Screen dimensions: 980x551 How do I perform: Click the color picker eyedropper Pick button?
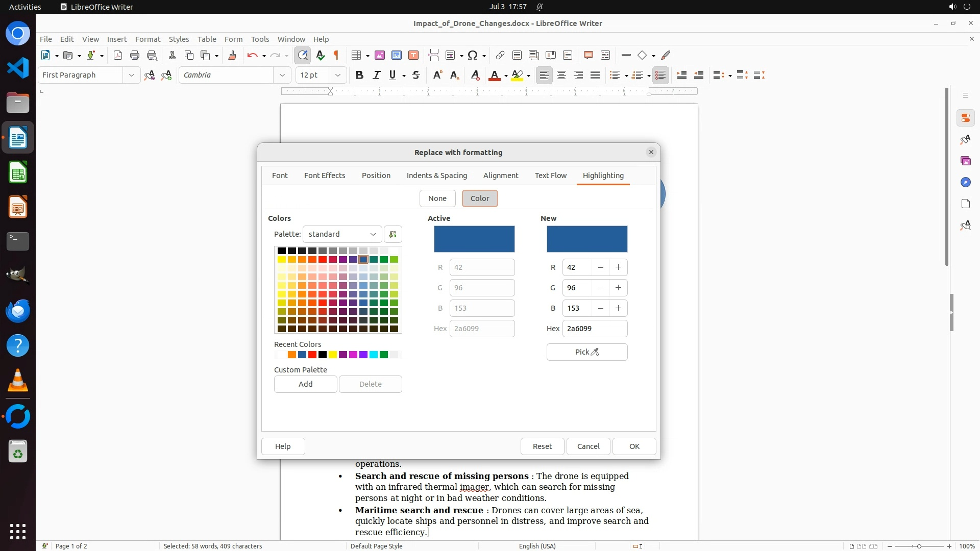pos(586,352)
